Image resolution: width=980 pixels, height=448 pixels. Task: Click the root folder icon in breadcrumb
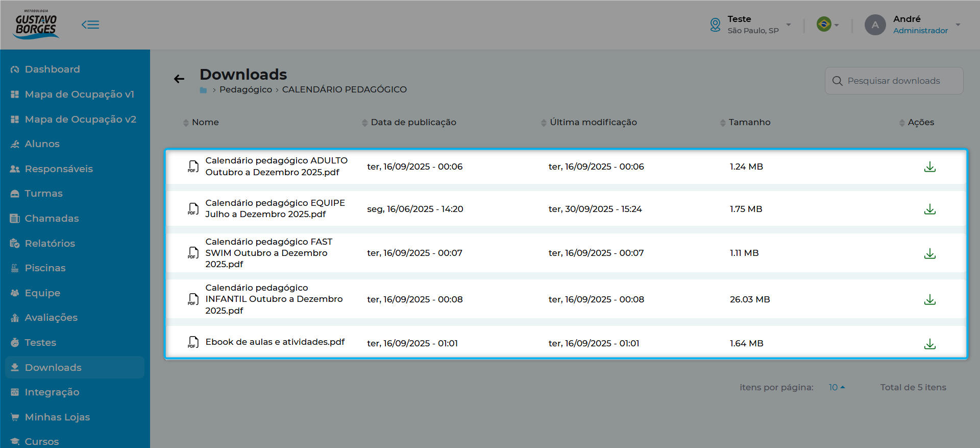[x=203, y=90]
